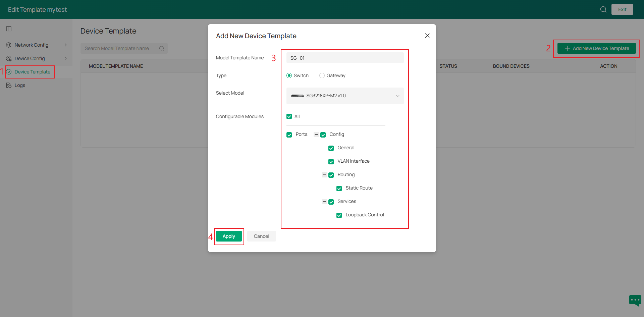This screenshot has width=644, height=317.
Task: Open the Select Model dropdown
Action: click(345, 96)
